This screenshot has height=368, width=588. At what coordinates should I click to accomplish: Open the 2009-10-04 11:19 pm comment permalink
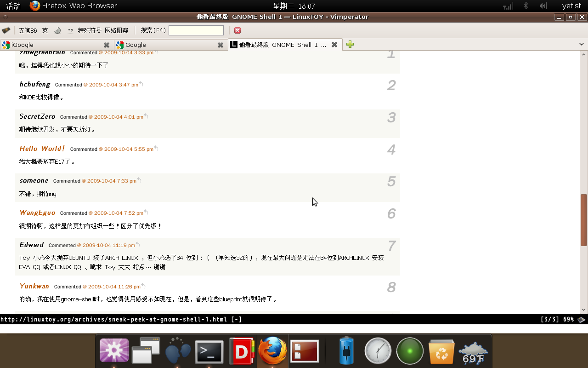pos(106,245)
